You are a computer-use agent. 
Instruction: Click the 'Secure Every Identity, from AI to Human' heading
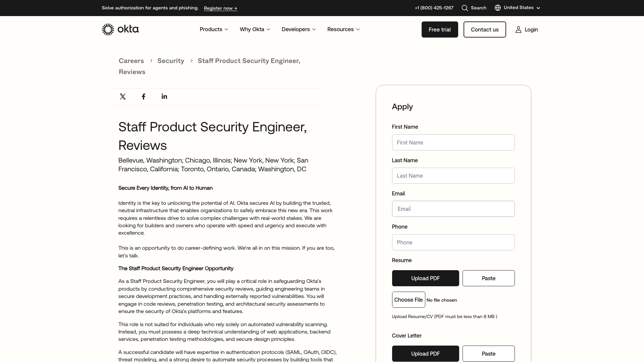pyautogui.click(x=165, y=188)
